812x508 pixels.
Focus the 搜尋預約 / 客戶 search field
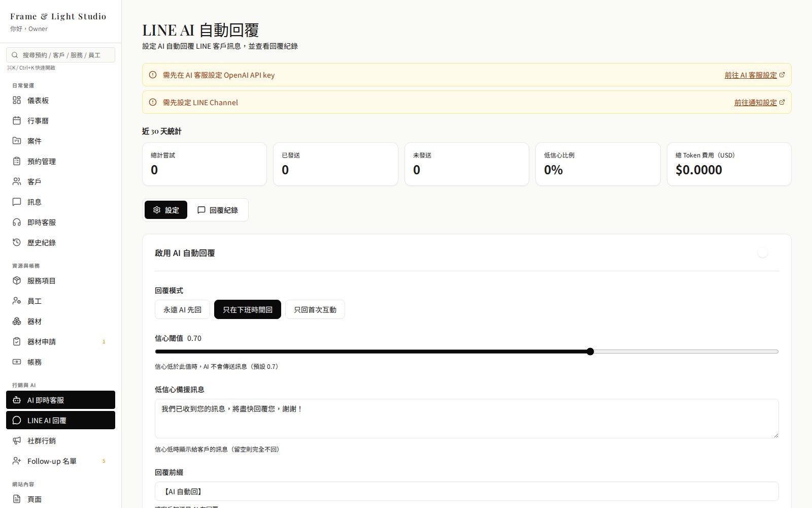coord(60,55)
